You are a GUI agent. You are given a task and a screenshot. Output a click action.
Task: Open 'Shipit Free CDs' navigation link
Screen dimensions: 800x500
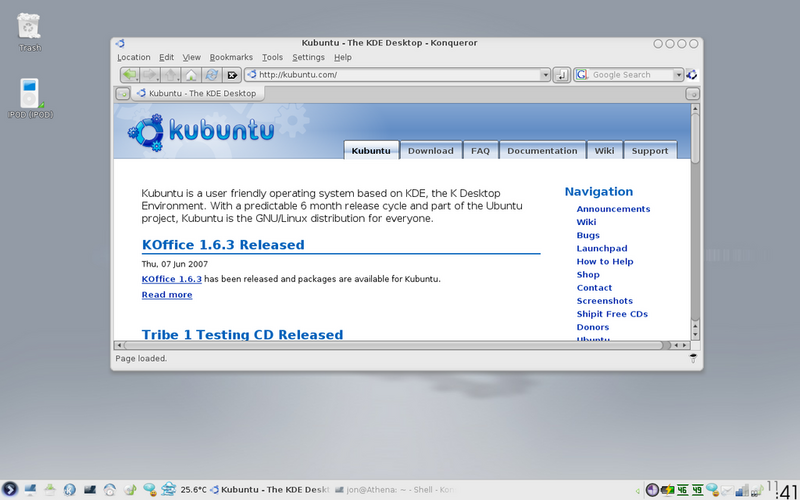tap(612, 314)
